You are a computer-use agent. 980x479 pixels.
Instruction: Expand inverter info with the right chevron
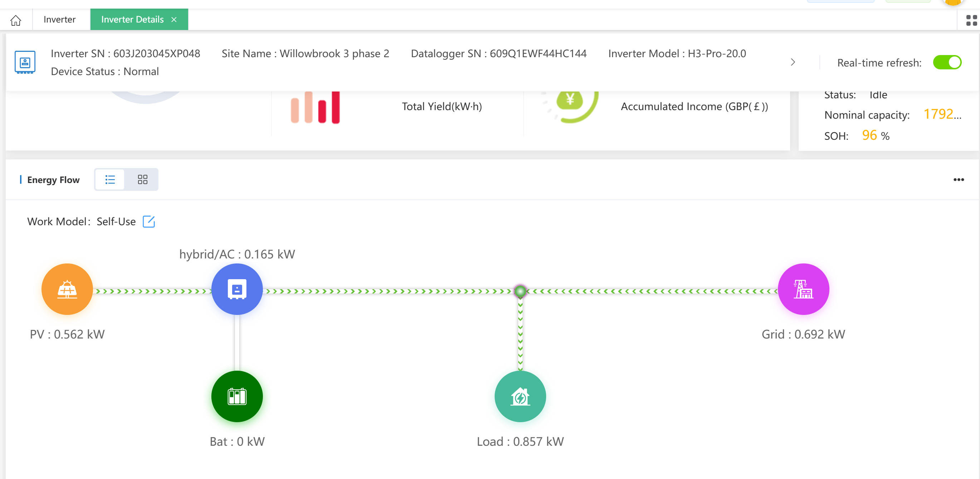click(x=793, y=62)
